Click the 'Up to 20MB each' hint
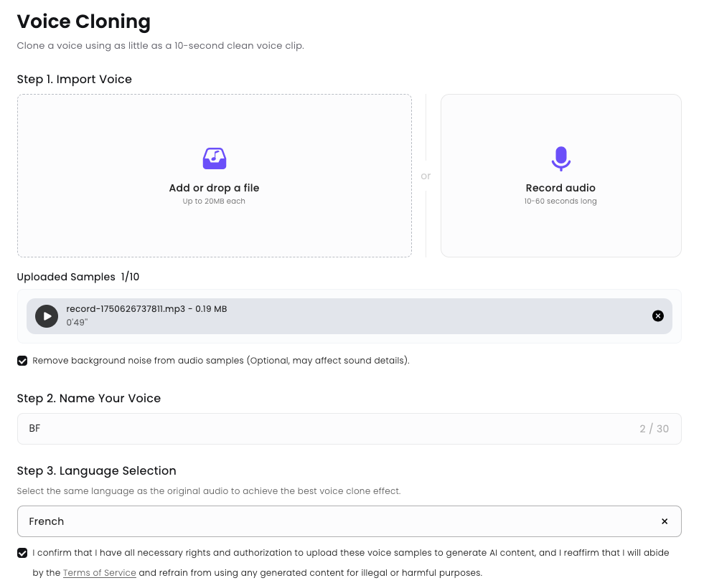Viewport: 704px width, 588px height. click(x=214, y=201)
